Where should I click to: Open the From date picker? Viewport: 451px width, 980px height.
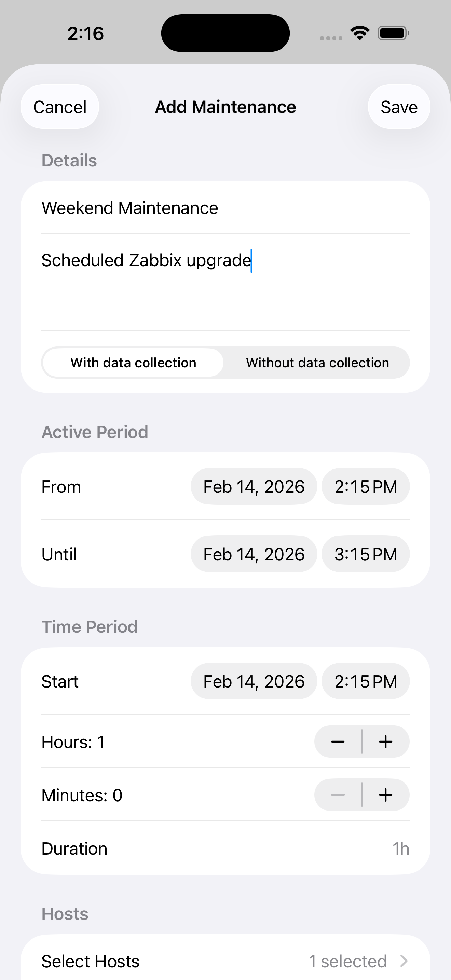[x=254, y=487]
